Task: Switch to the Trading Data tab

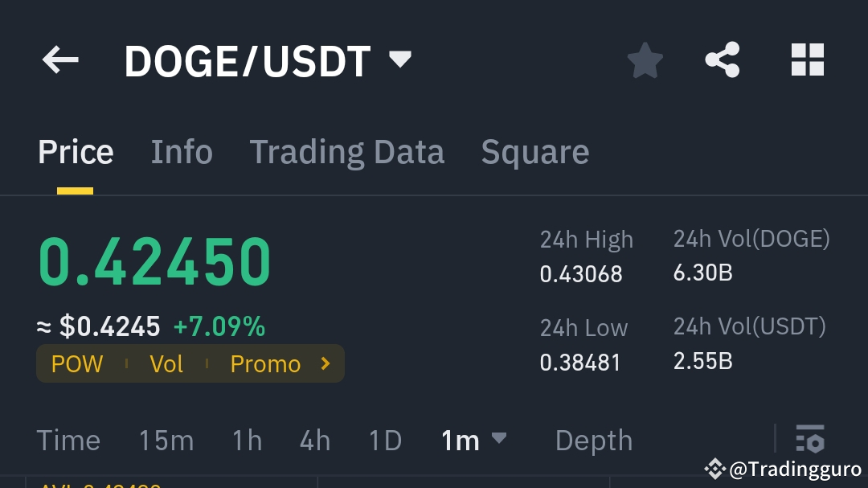Action: [347, 151]
